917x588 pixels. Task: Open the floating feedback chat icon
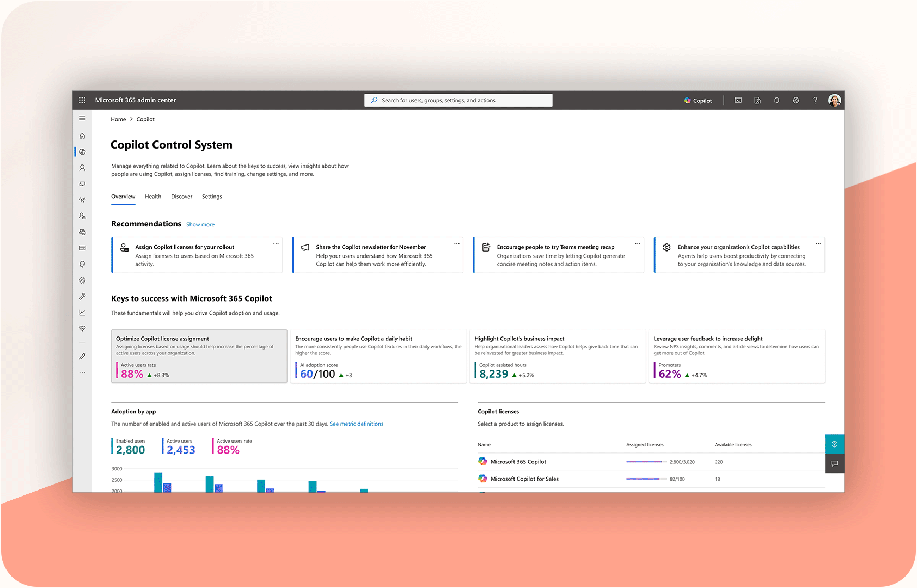(834, 463)
